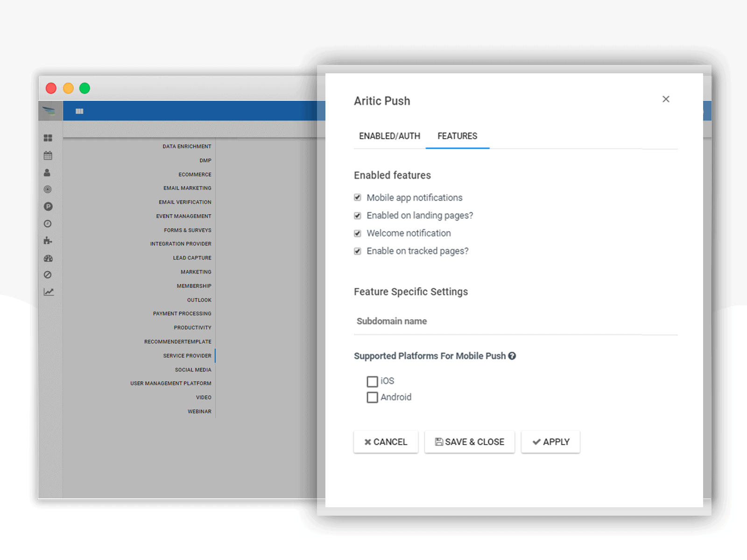Screen dimensions: 747x560
Task: Open the contacts person icon in sidebar
Action: (47, 173)
